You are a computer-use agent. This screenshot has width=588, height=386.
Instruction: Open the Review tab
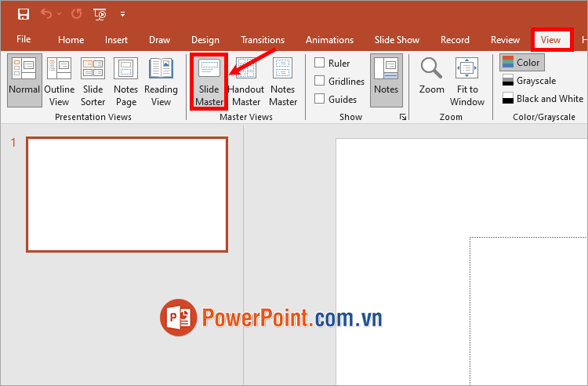(505, 40)
